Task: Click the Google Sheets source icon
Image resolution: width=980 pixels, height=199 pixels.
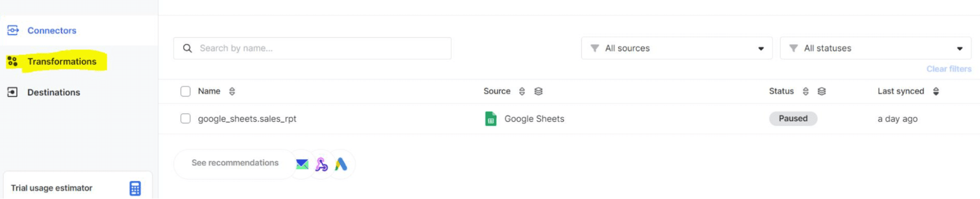Action: [x=491, y=119]
